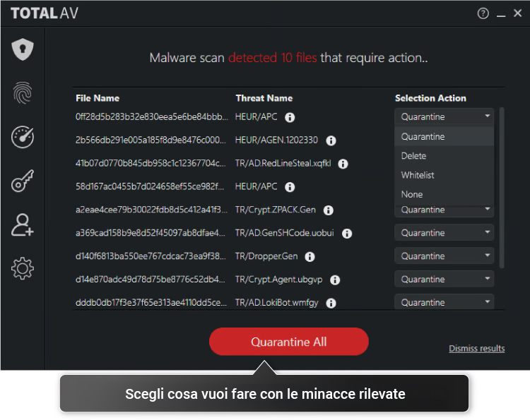Open the fingerprint privacy section in sidebar
This screenshot has height=420, width=530.
coord(23,93)
